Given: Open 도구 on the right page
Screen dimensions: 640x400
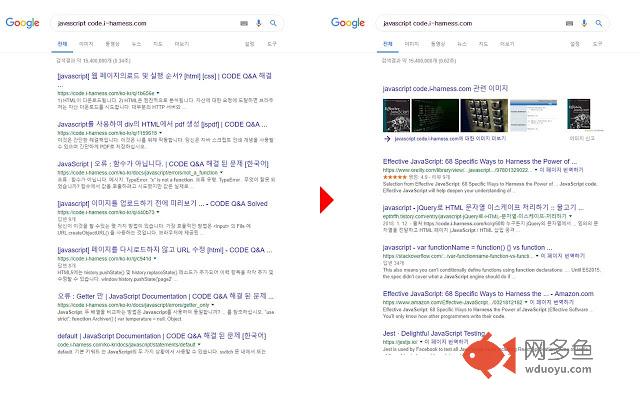Looking at the screenshot, I should point(597,44).
